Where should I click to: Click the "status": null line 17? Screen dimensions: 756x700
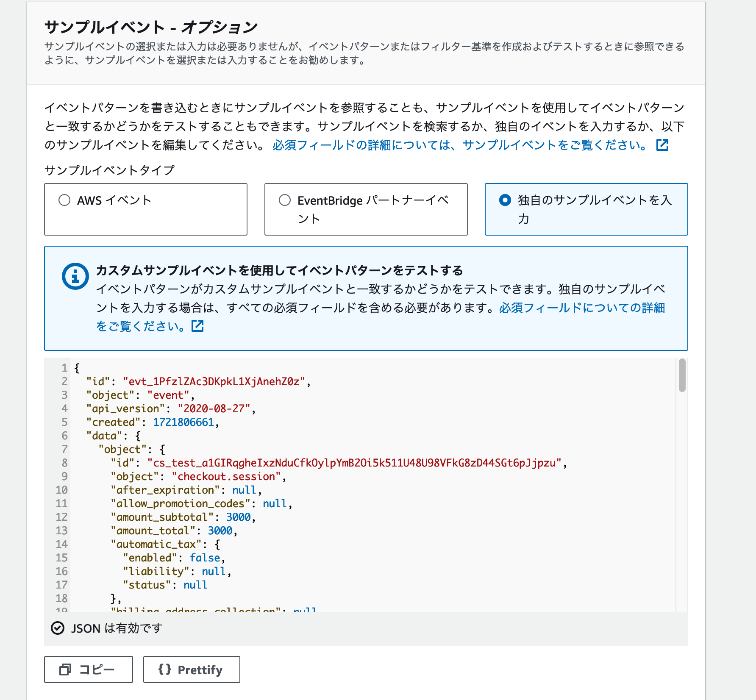click(x=165, y=585)
